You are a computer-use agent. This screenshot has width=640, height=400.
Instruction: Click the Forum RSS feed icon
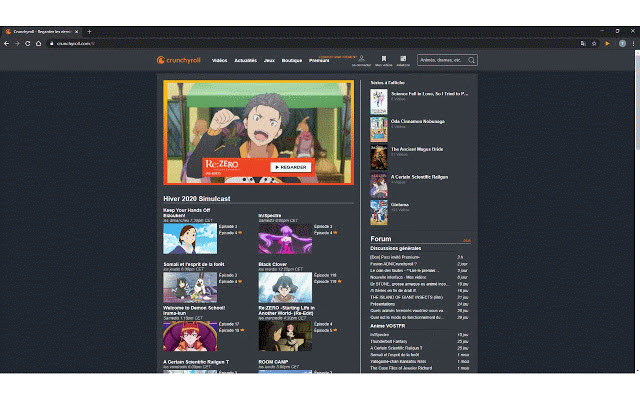click(x=466, y=241)
